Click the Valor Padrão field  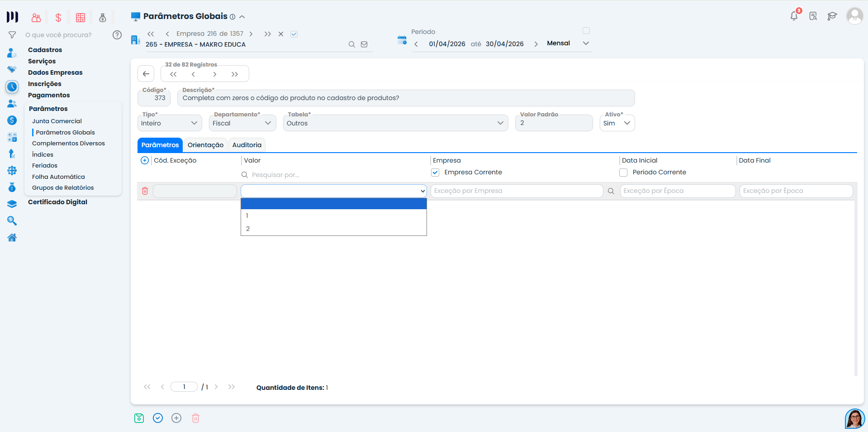click(554, 123)
